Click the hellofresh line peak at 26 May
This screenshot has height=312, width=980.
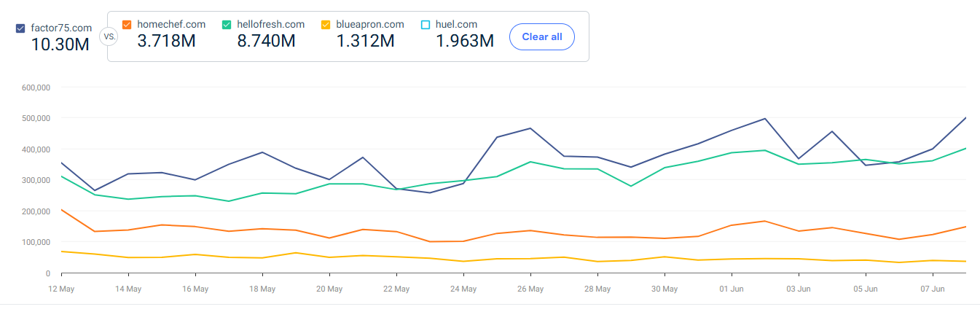point(530,162)
